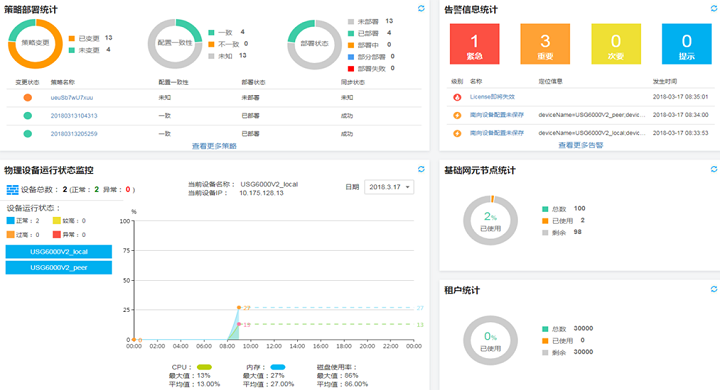Click the 正常 blue device status swatch
The width and height of the screenshot is (720, 390).
(x=11, y=220)
